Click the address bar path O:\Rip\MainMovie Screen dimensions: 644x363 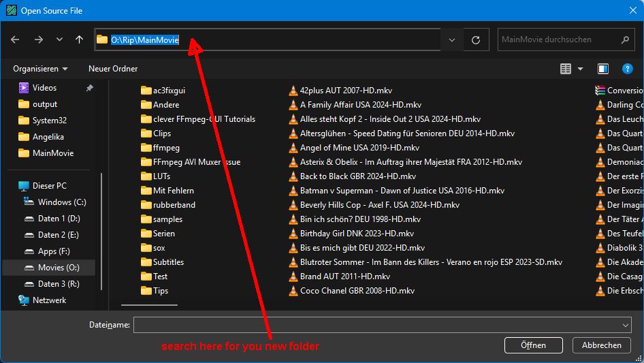pyautogui.click(x=145, y=40)
